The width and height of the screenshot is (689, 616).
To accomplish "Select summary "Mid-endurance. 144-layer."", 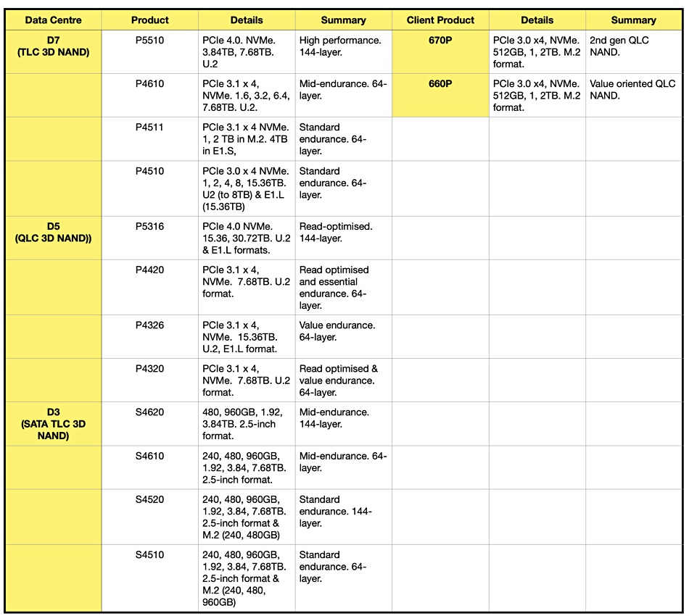I will click(x=344, y=424).
